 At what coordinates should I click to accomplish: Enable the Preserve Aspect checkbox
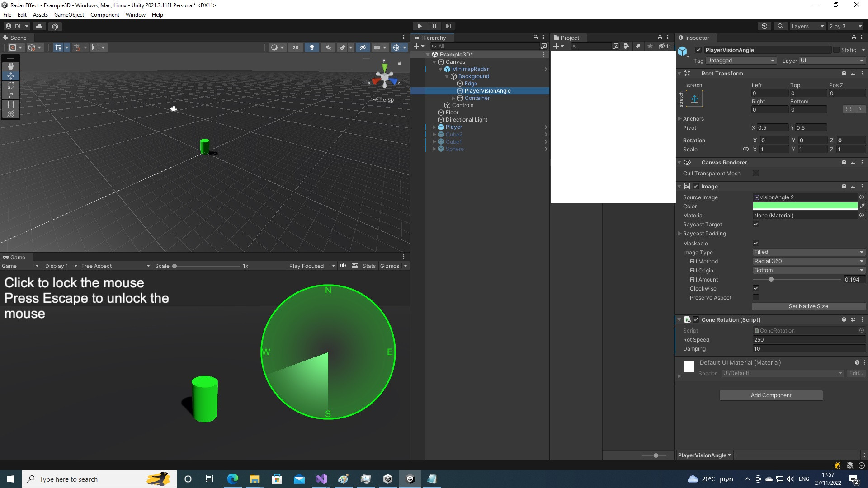[756, 297]
